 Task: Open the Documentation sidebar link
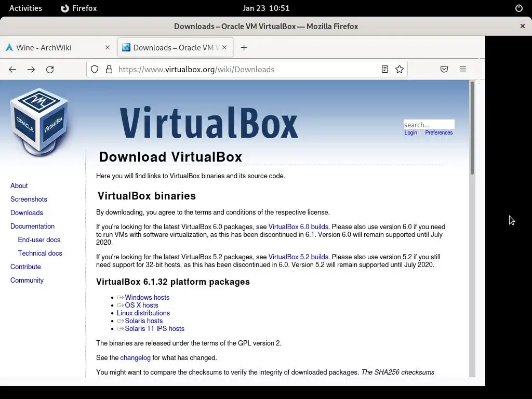point(33,227)
